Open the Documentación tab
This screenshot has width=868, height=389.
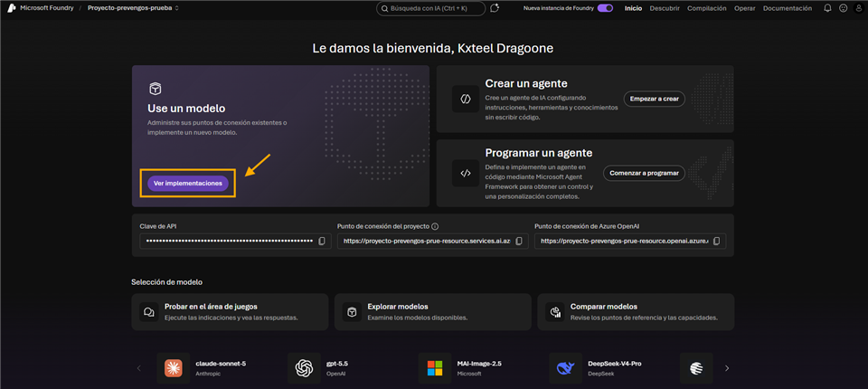(788, 8)
